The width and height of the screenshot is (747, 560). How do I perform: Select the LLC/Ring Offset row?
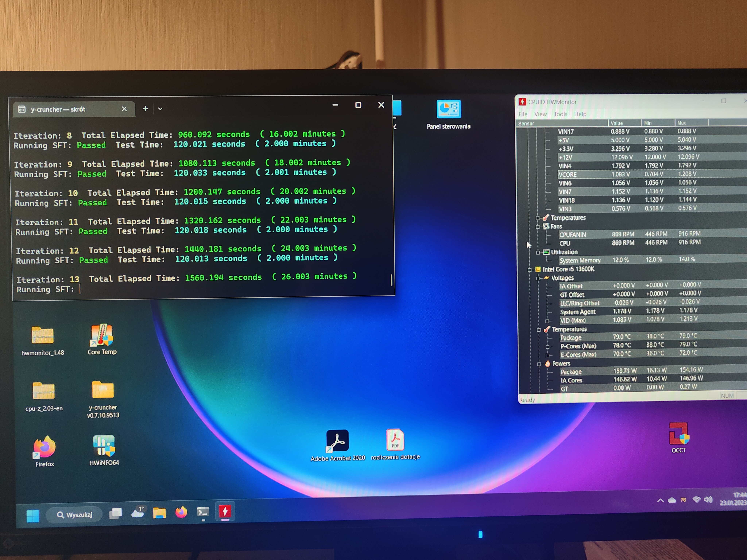point(653,303)
